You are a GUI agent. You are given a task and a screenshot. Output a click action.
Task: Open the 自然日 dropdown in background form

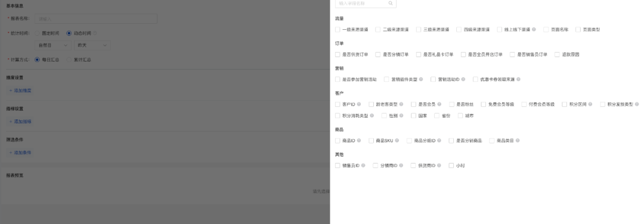coord(53,45)
